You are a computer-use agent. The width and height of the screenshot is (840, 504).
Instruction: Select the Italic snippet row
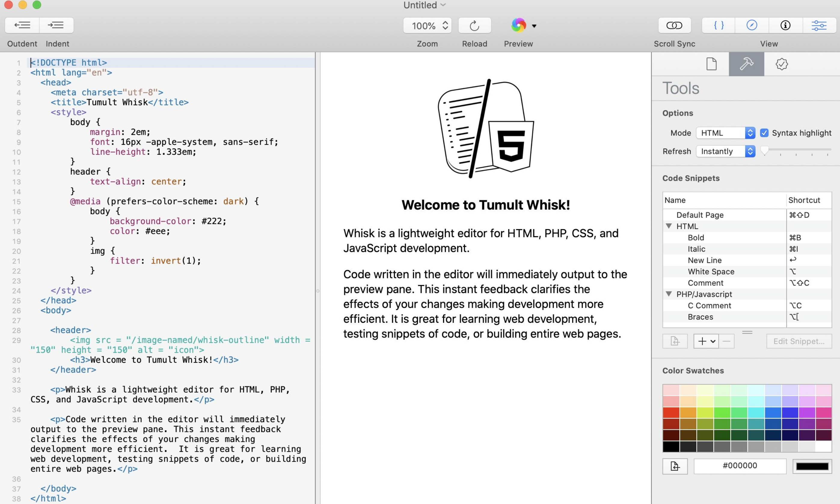(x=747, y=249)
